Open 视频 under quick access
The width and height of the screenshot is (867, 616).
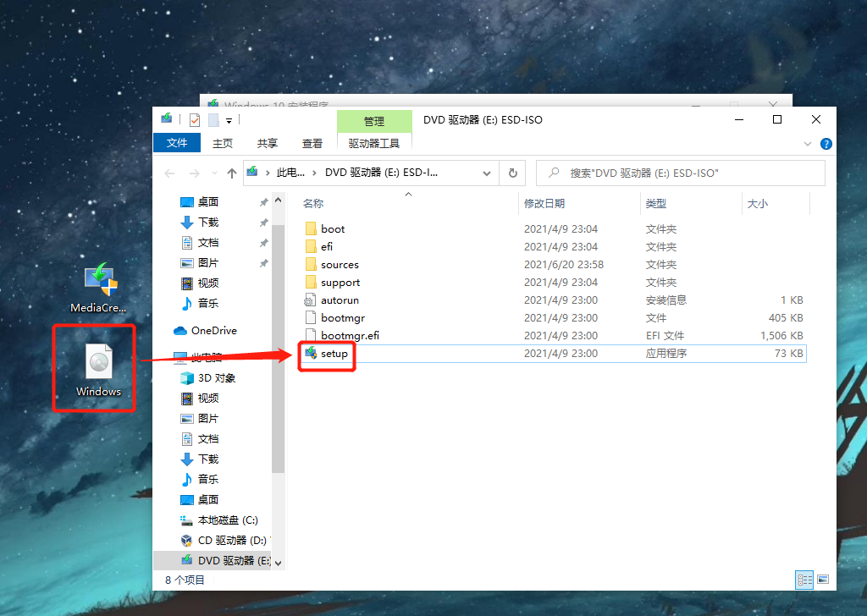tap(200, 283)
